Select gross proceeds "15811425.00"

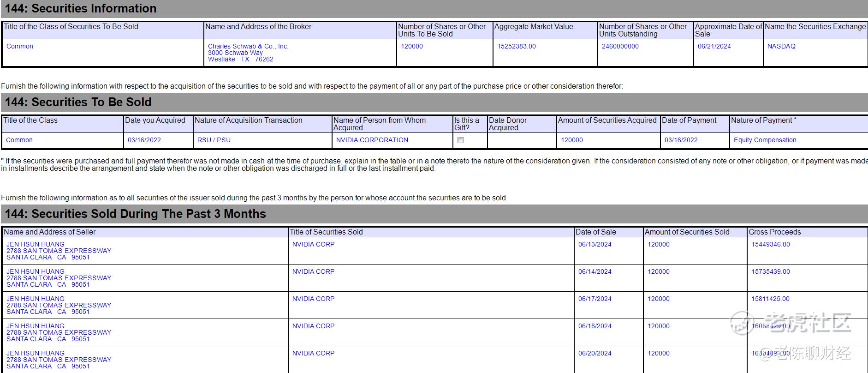771,299
